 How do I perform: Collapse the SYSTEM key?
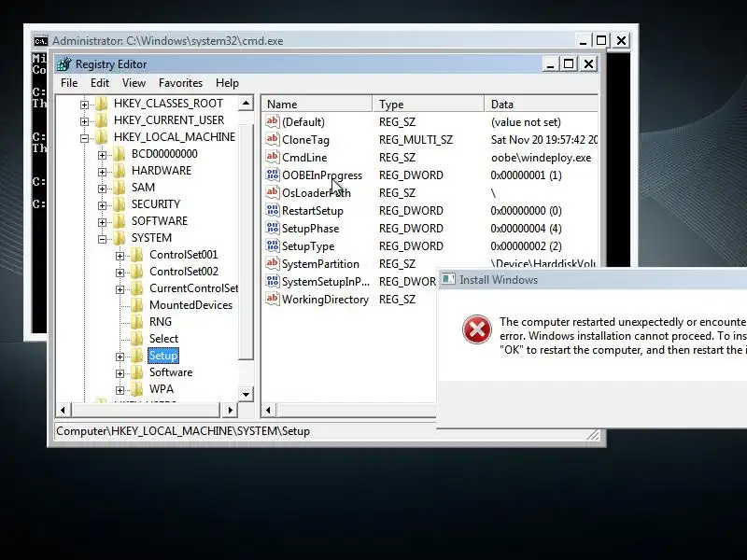pos(102,239)
